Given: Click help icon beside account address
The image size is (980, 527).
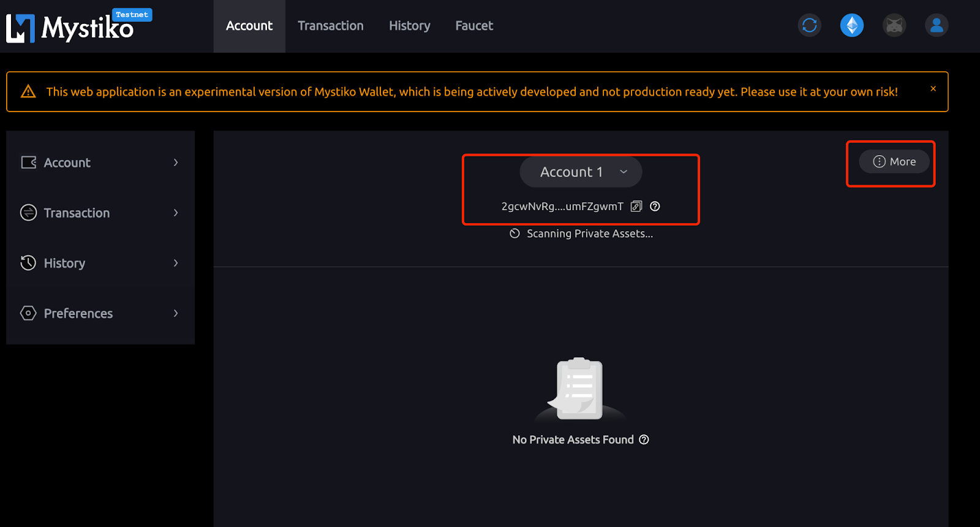Looking at the screenshot, I should point(655,207).
